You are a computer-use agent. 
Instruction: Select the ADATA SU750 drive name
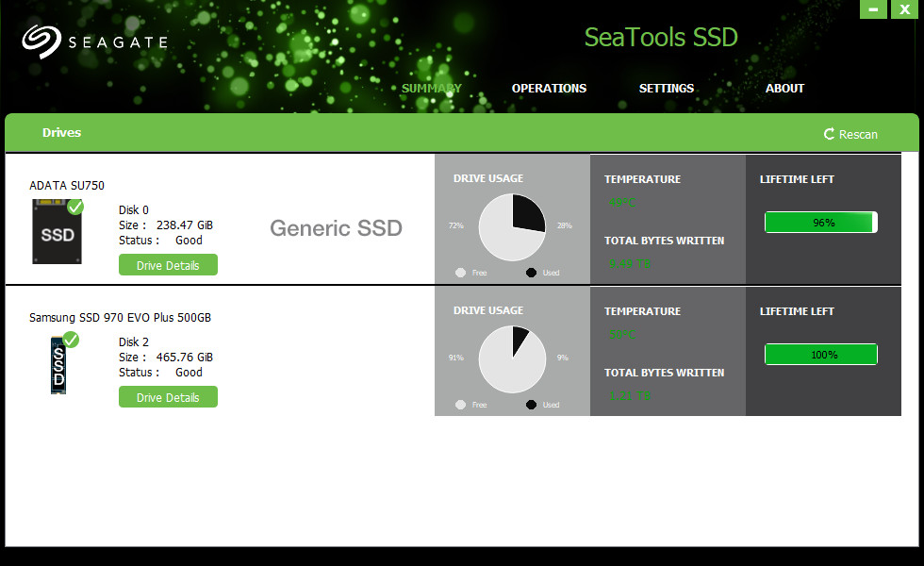pyautogui.click(x=67, y=185)
